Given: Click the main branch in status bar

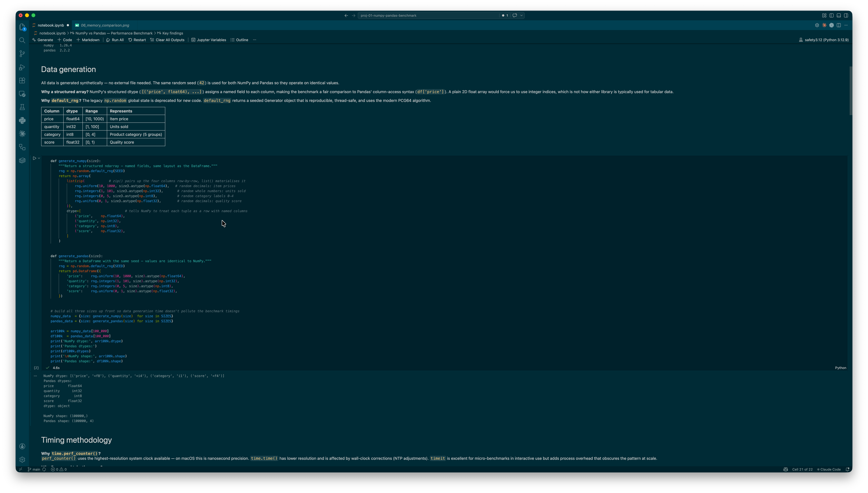Looking at the screenshot, I should [x=34, y=469].
